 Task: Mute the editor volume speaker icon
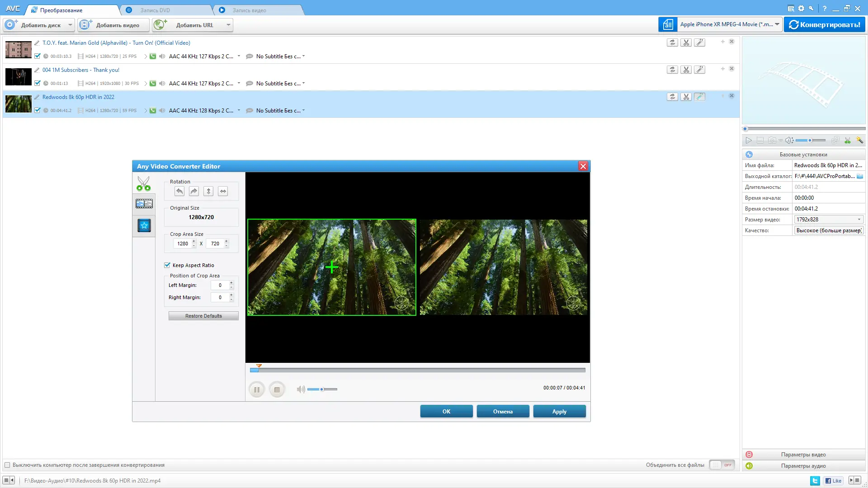(x=301, y=389)
